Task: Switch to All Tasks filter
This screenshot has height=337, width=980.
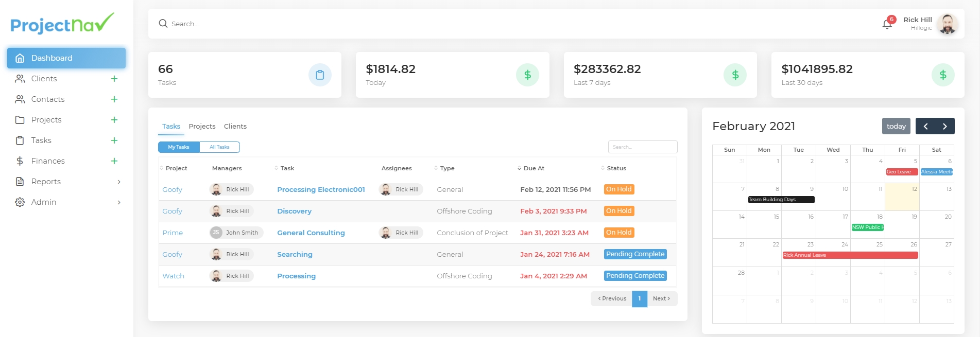Action: coord(219,147)
